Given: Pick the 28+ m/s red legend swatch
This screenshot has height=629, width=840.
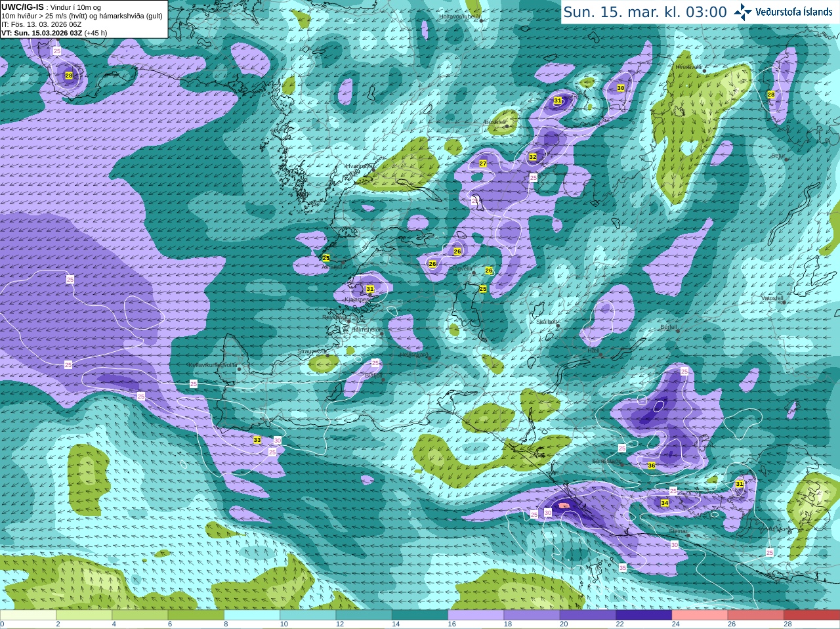Looking at the screenshot, I should point(812,615).
